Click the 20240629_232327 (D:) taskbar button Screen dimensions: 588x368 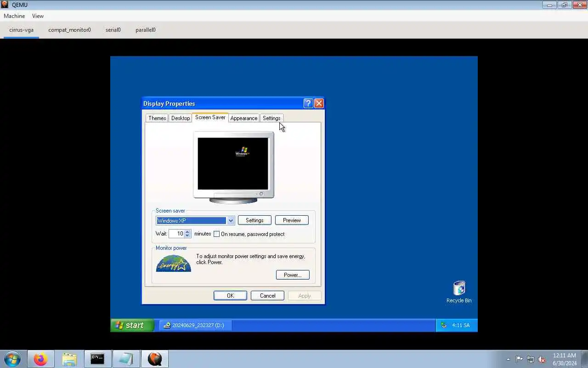click(x=195, y=325)
